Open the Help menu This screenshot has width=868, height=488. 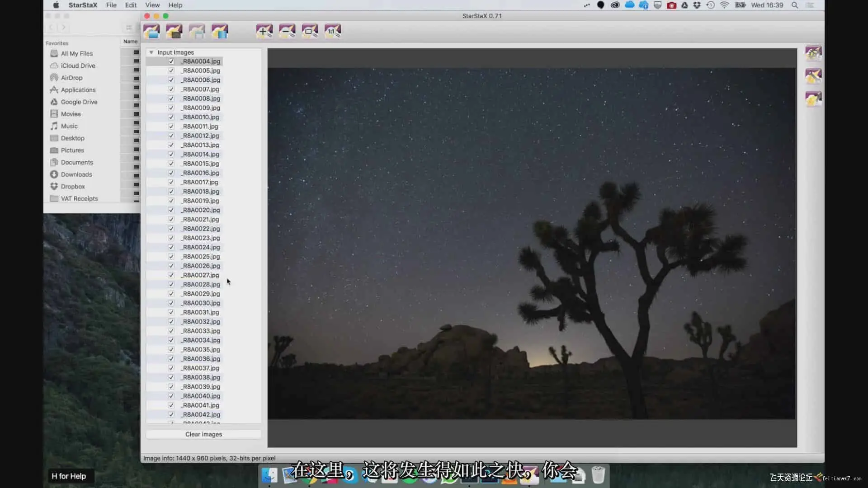175,5
